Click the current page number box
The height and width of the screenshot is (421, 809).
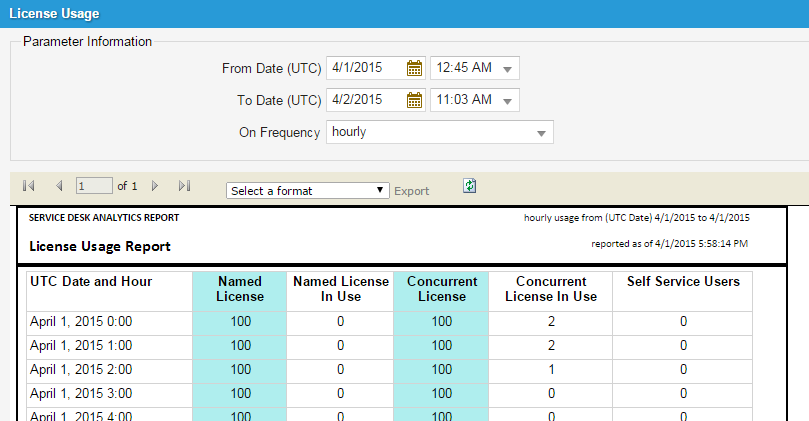[x=94, y=186]
